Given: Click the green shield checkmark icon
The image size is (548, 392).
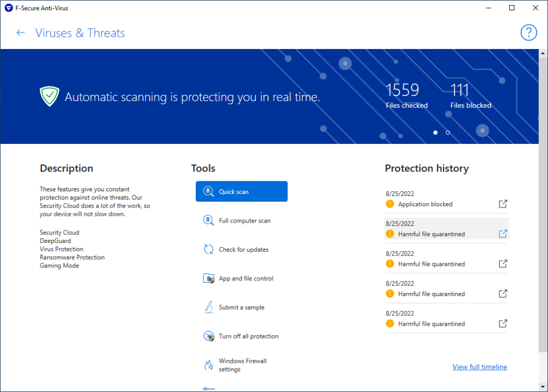Looking at the screenshot, I should [x=49, y=96].
